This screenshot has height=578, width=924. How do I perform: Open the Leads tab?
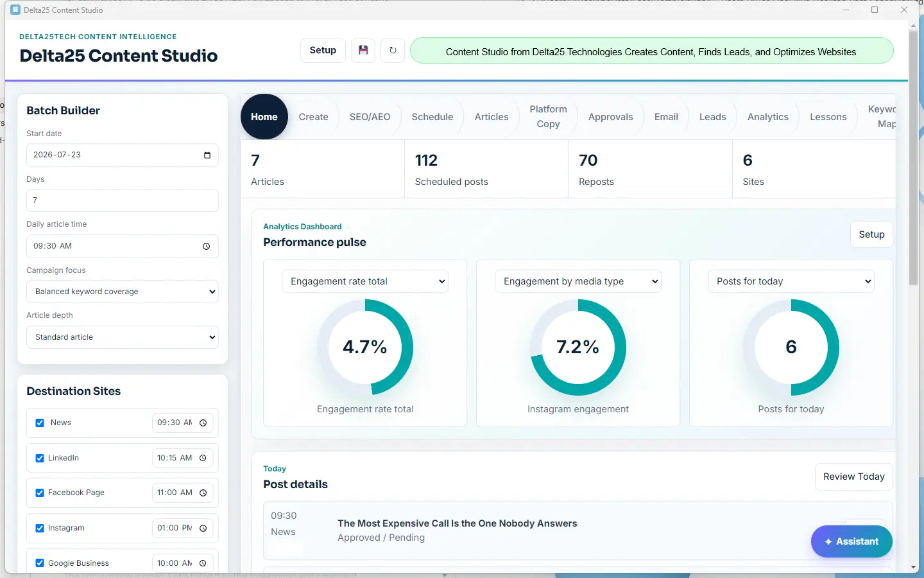pyautogui.click(x=712, y=117)
